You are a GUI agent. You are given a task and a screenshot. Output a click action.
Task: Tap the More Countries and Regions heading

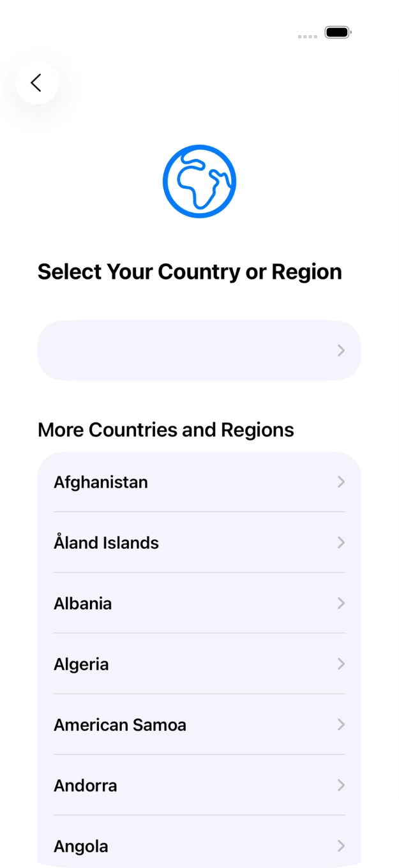[165, 430]
